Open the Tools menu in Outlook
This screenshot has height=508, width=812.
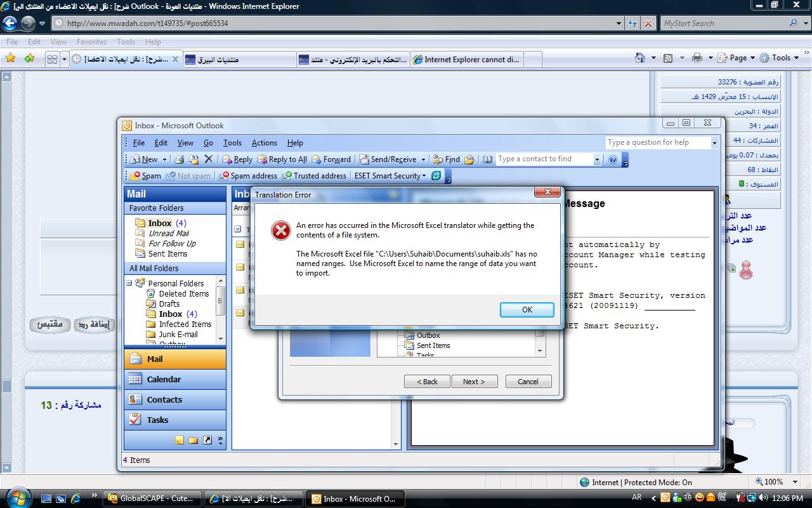232,143
